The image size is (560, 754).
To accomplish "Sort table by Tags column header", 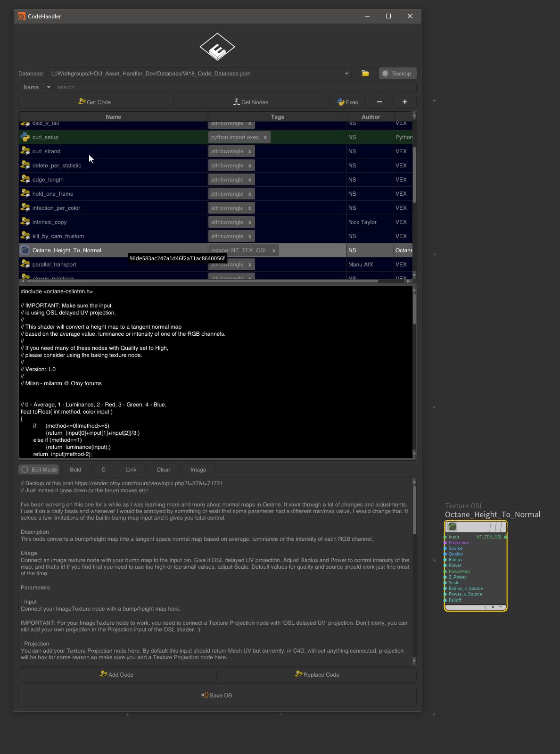I will pyautogui.click(x=277, y=117).
